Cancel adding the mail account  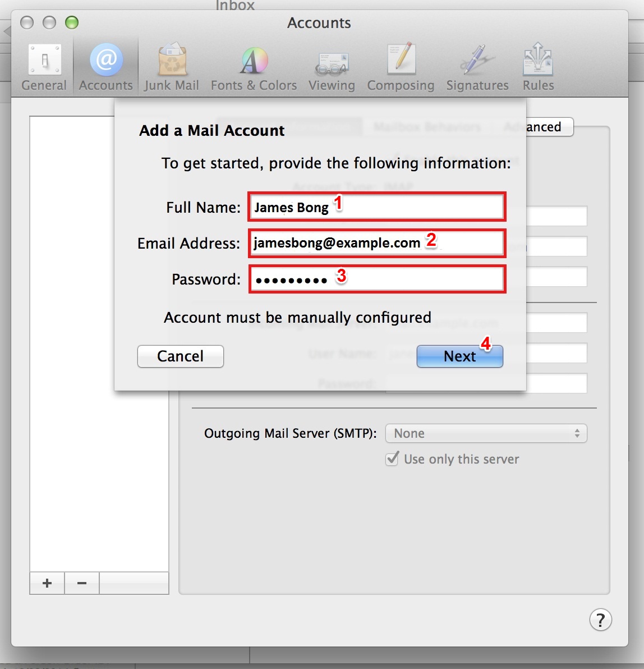(x=181, y=356)
